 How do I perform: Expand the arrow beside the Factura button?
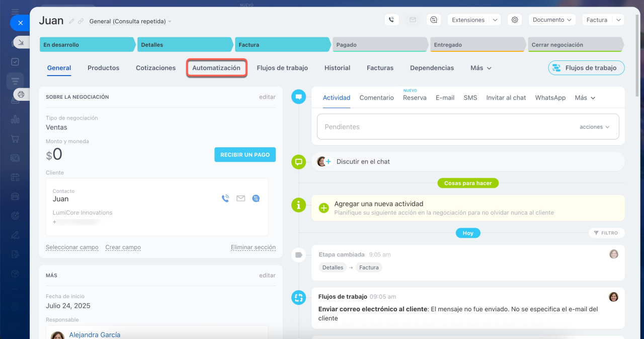(x=618, y=20)
